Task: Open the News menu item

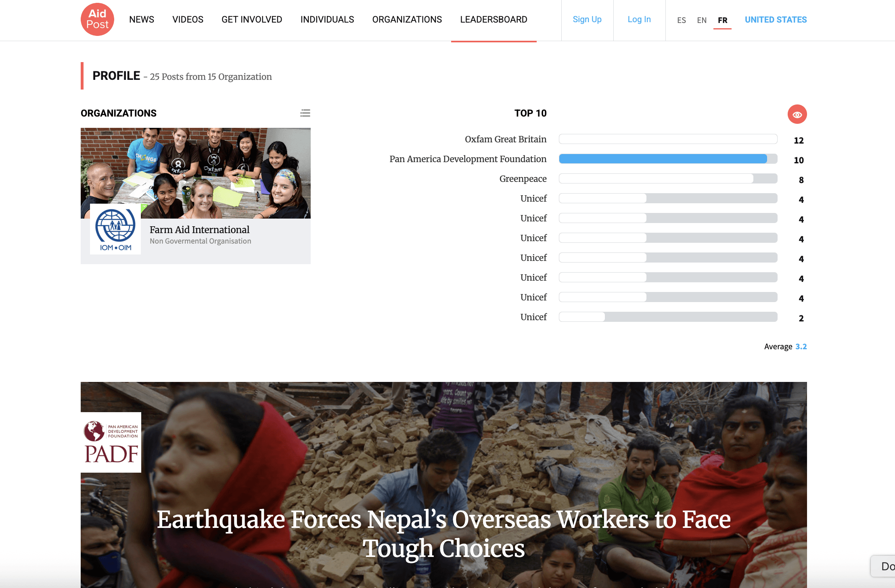Action: [142, 19]
